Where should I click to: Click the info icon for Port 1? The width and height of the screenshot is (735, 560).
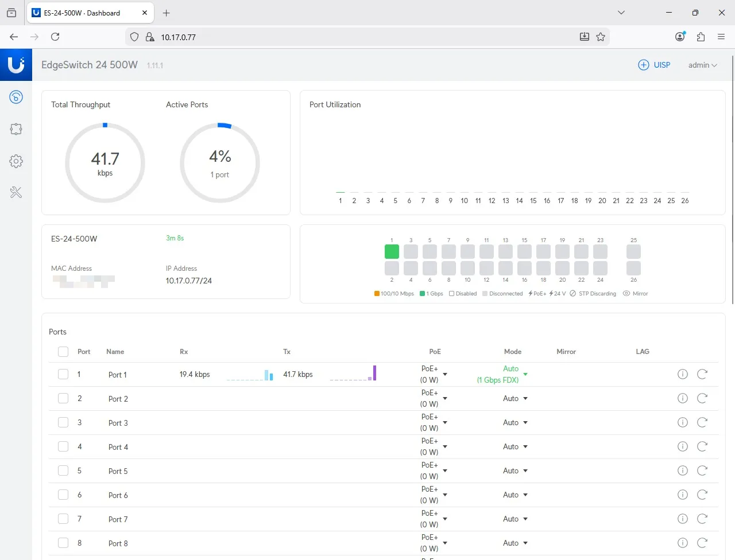coord(682,374)
